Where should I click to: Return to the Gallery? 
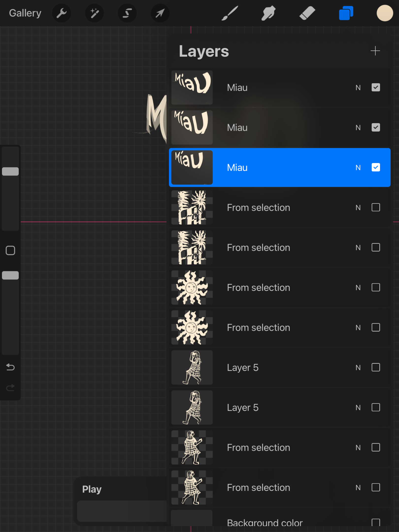(x=25, y=13)
